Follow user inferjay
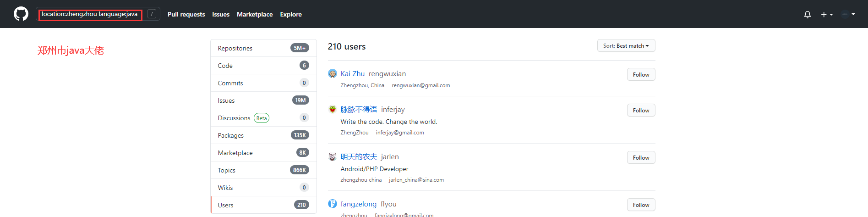 click(x=641, y=110)
